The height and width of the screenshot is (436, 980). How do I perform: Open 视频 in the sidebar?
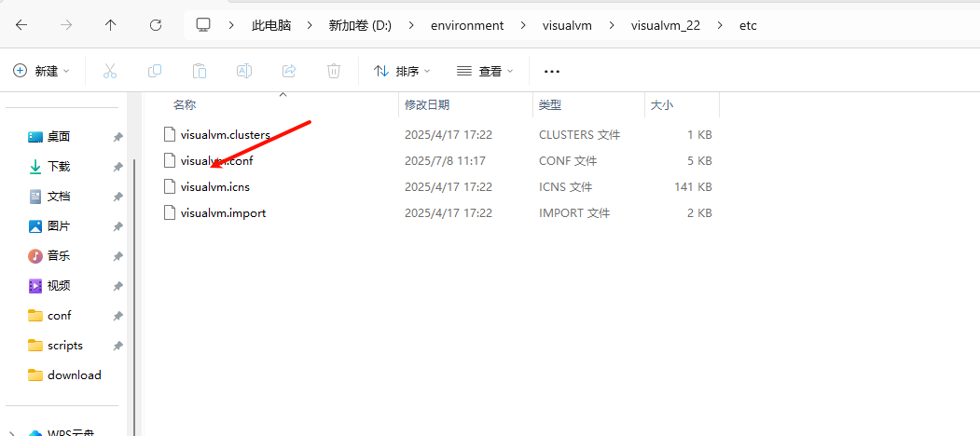click(x=59, y=286)
